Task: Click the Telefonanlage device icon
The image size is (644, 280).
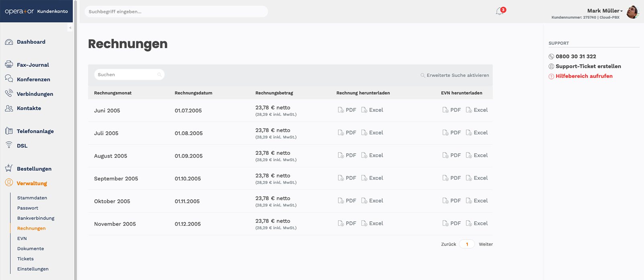Action: (x=9, y=131)
